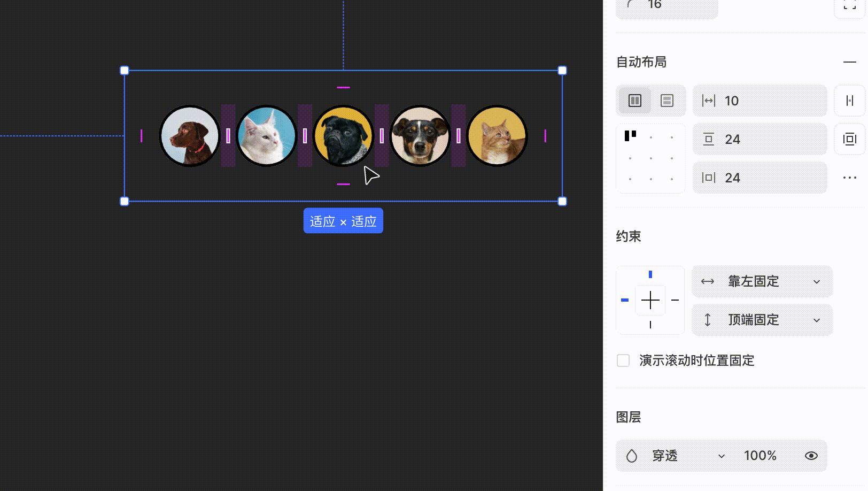
Task: Edit layer opacity 100% field
Action: tap(760, 456)
